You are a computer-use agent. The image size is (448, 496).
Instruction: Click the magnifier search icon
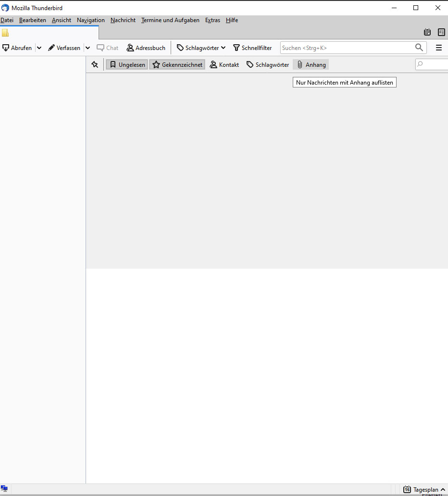(419, 48)
